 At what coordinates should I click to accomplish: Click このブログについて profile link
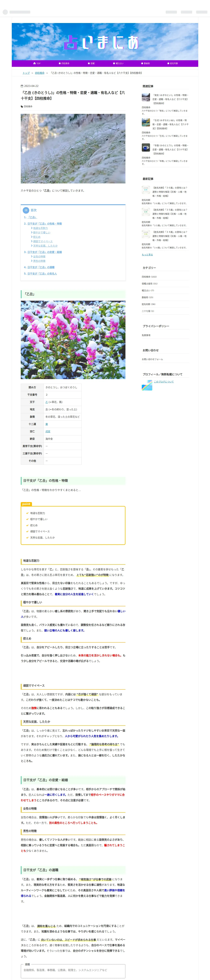164,382
